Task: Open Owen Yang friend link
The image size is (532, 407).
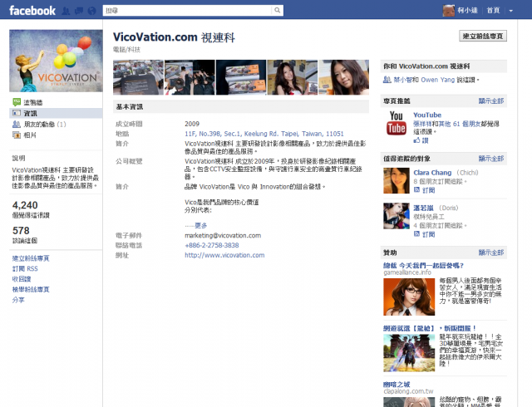Action: (438, 80)
